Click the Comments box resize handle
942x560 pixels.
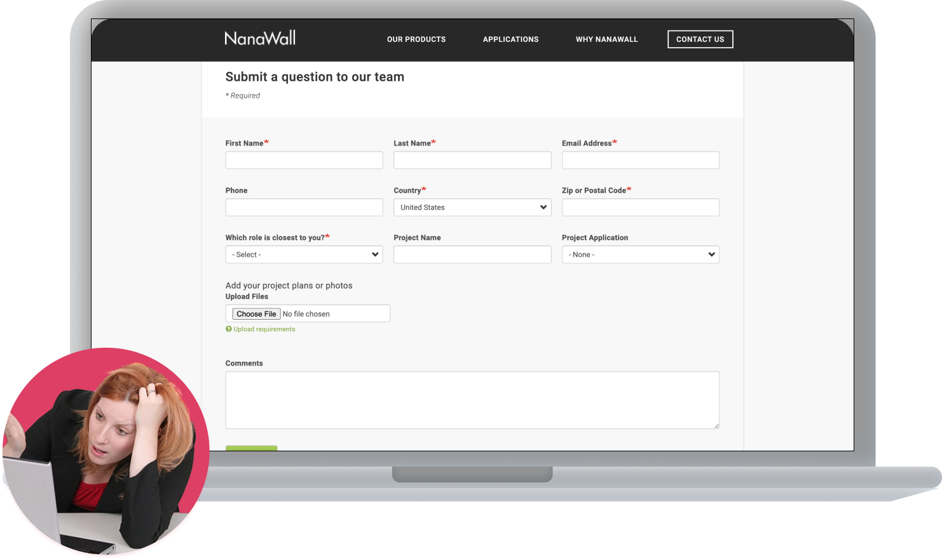point(716,426)
